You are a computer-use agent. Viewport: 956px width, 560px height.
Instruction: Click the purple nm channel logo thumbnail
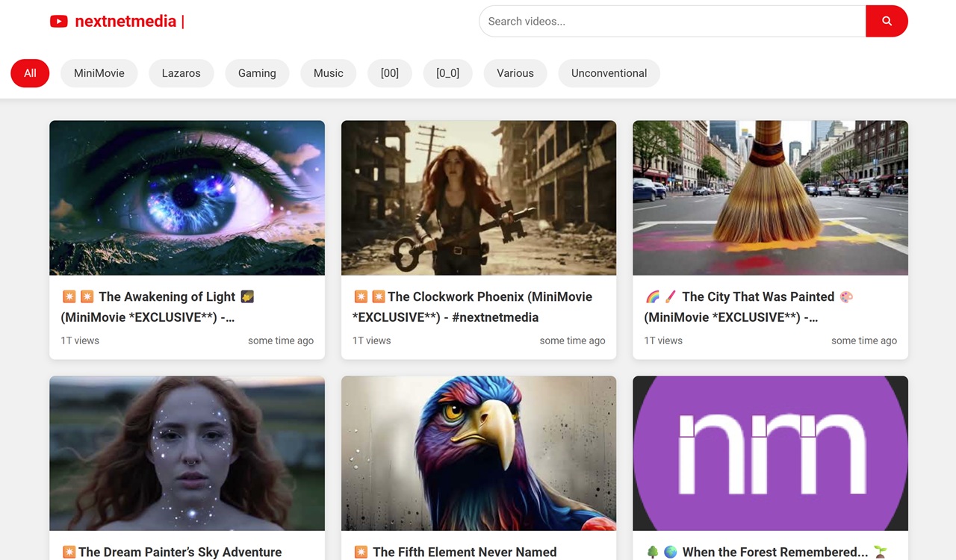[770, 453]
